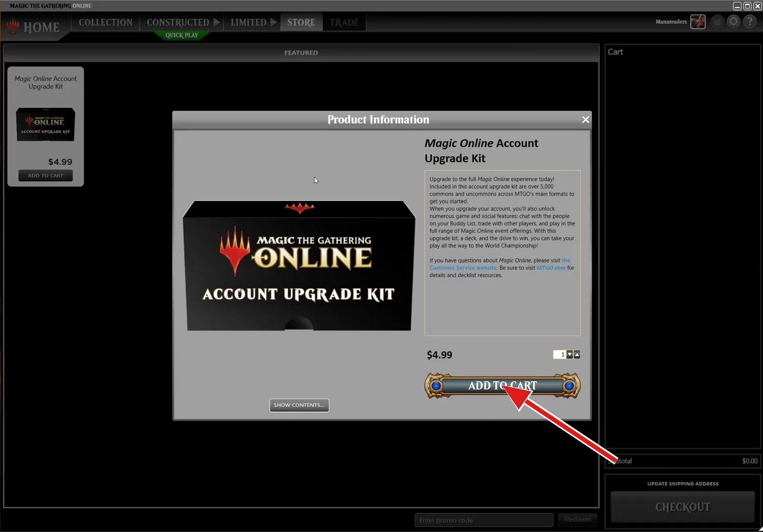Select the STORE tab

(301, 22)
